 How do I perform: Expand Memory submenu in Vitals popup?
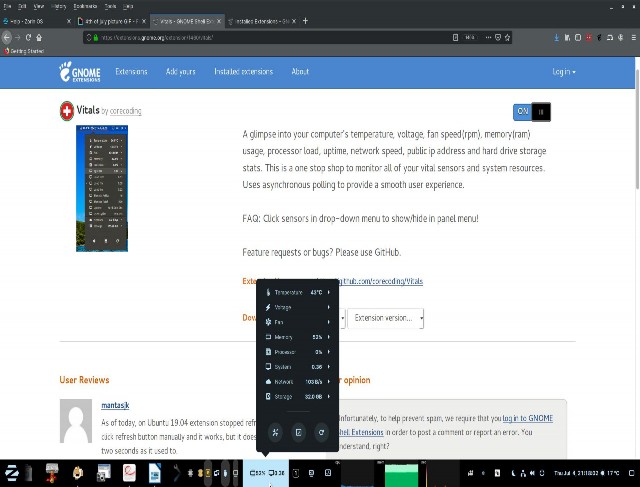(298, 337)
